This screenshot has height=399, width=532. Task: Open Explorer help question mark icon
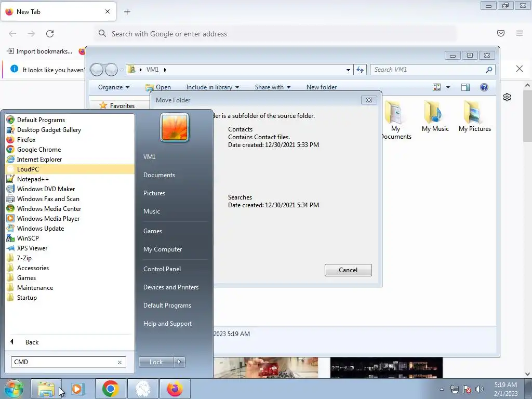click(x=484, y=87)
